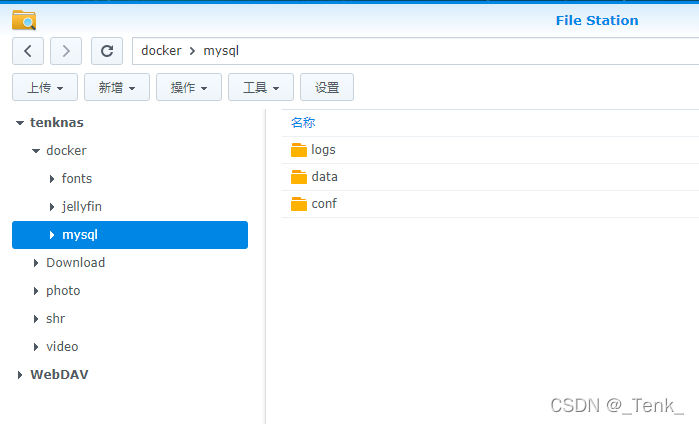Expand the photo folder node

click(x=36, y=291)
